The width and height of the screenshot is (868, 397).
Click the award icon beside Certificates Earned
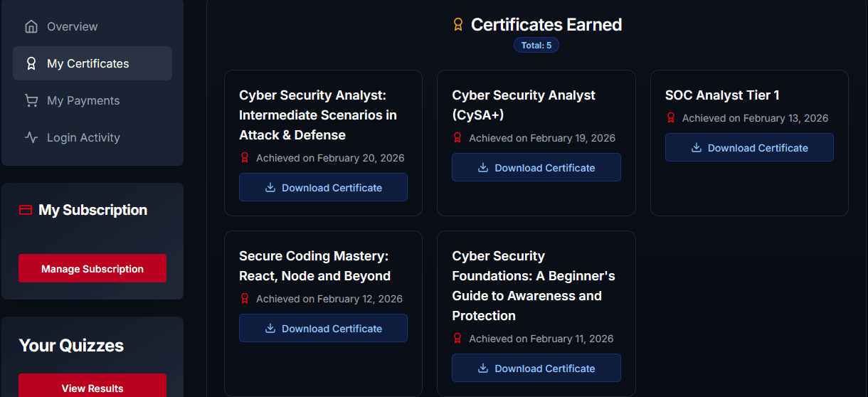(458, 25)
